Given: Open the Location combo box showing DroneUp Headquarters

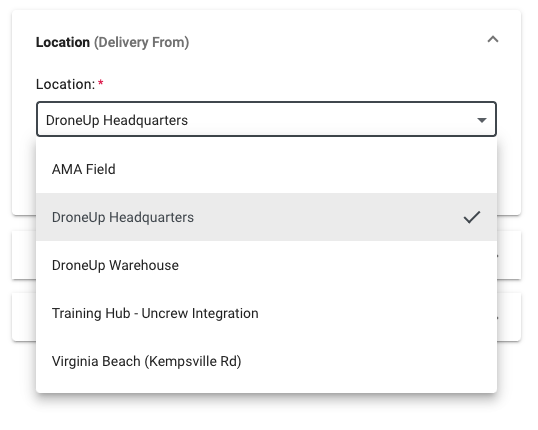Looking at the screenshot, I should (266, 119).
